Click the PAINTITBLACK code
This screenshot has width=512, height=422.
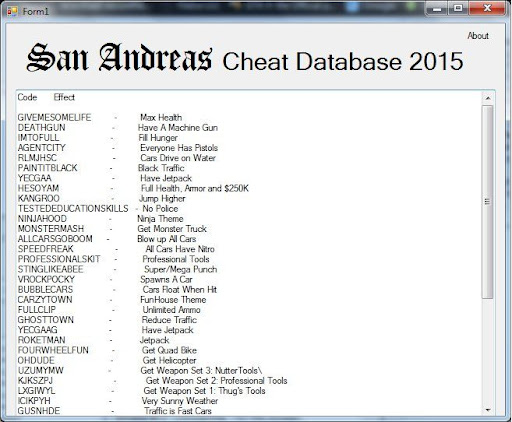click(x=48, y=168)
